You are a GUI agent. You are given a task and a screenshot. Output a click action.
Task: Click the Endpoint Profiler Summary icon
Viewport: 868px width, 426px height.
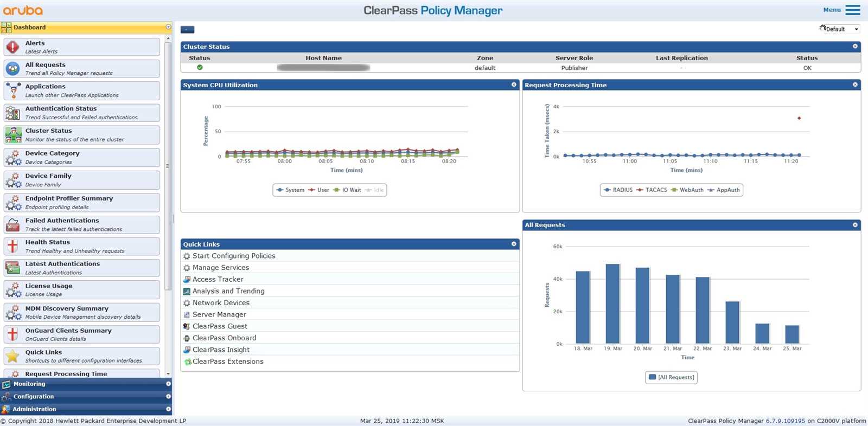(x=12, y=203)
